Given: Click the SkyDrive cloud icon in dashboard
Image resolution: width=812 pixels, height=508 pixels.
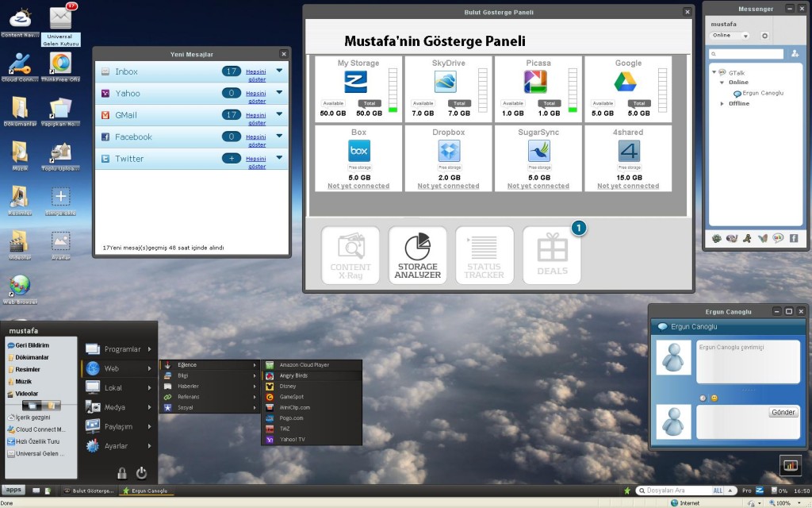Looking at the screenshot, I should 446,82.
